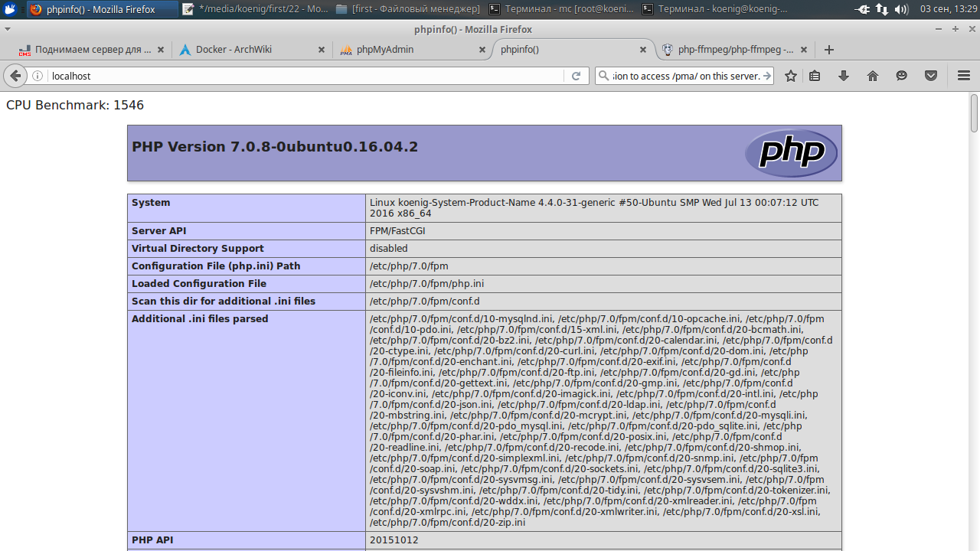Switch to the Поднимаем сервер для tab

point(93,50)
